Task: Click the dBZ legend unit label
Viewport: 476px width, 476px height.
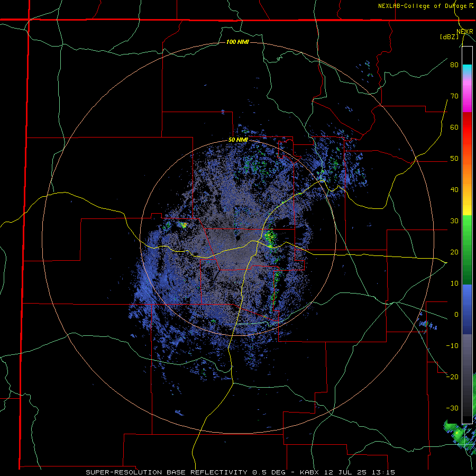Action: (x=449, y=36)
